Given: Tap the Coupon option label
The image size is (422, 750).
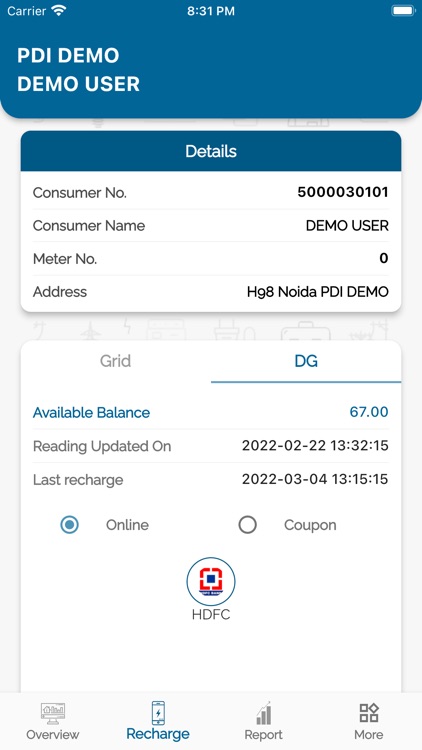Looking at the screenshot, I should [310, 525].
